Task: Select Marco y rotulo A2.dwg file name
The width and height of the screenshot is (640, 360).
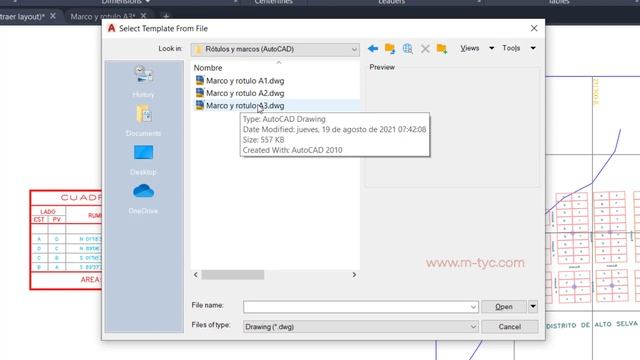Action: (x=245, y=93)
